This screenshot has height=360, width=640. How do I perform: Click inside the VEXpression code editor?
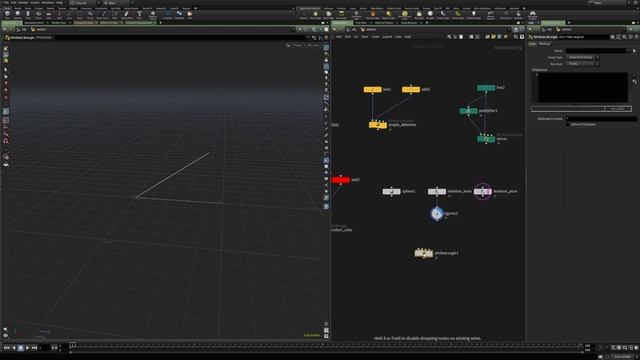(582, 87)
